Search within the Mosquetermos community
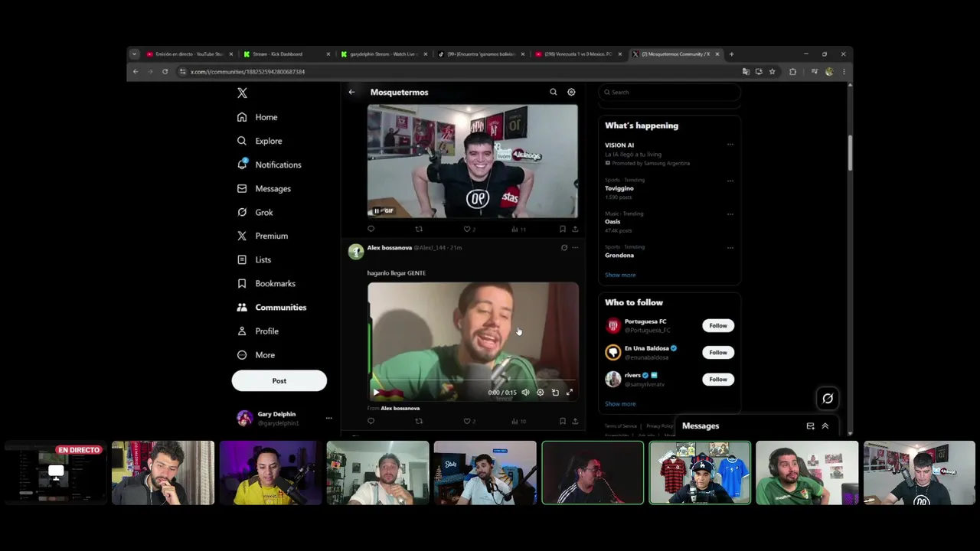 click(553, 92)
